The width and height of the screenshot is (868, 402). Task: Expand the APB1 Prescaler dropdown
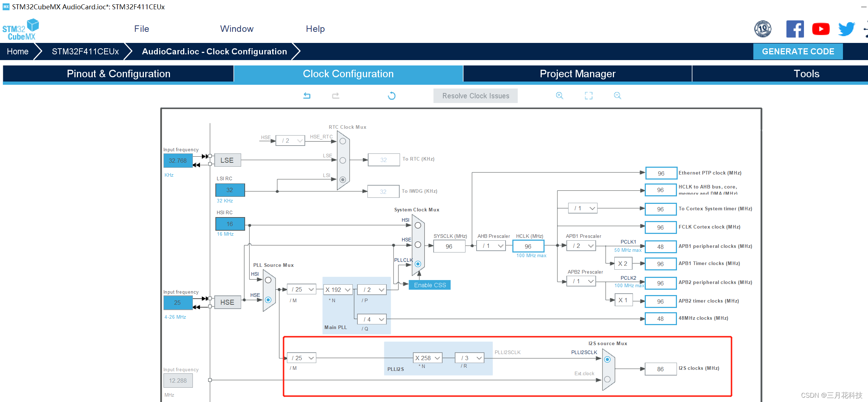point(581,246)
